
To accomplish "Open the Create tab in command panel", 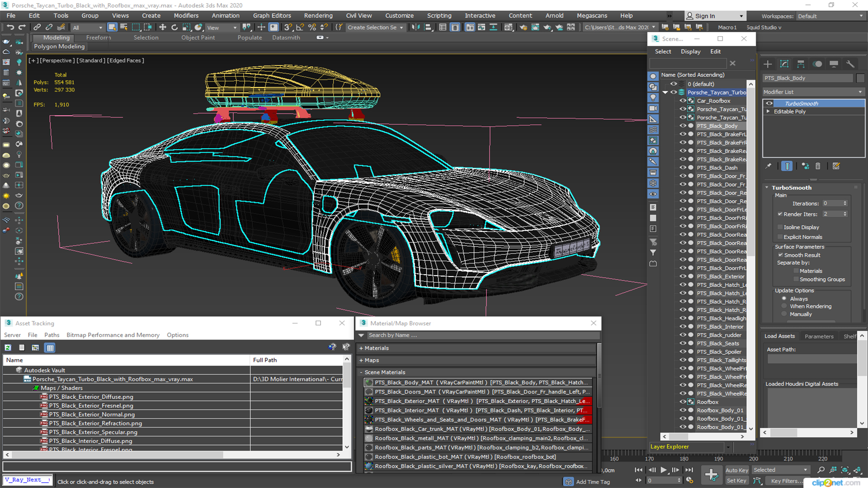I will pos(768,64).
